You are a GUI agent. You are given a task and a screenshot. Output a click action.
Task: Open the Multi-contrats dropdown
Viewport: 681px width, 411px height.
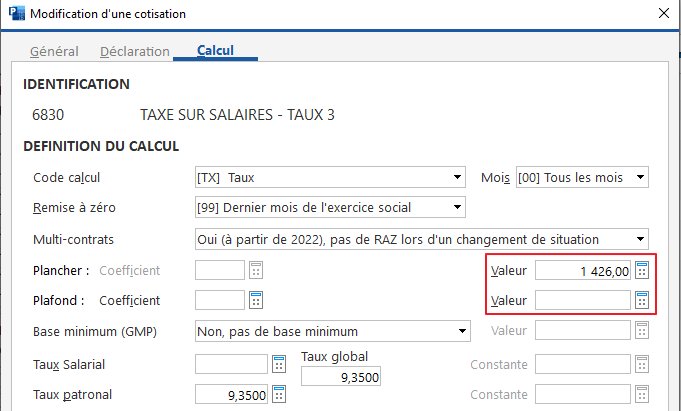pyautogui.click(x=640, y=239)
